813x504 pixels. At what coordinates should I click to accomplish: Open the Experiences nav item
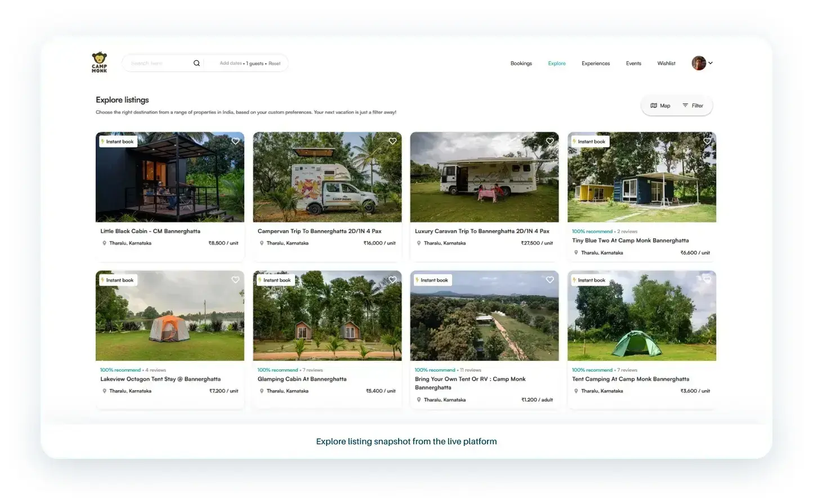click(x=595, y=64)
